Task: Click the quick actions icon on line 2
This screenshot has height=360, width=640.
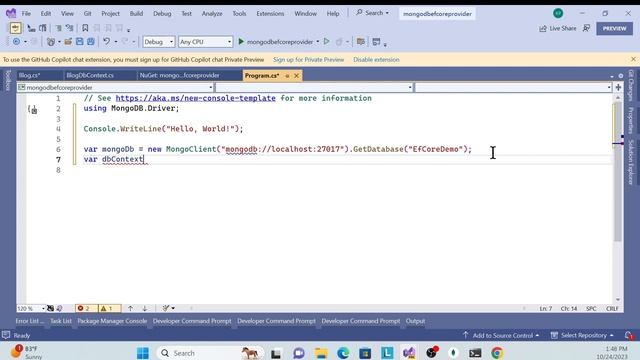Action: [33, 109]
